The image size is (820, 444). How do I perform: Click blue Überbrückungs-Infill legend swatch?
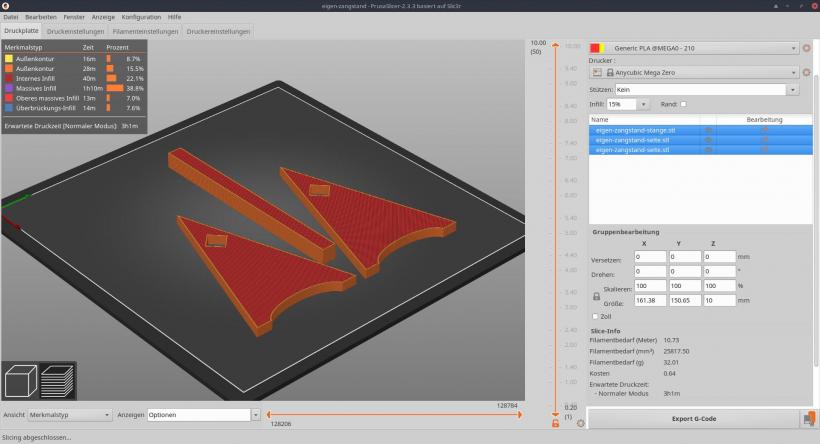(x=9, y=108)
